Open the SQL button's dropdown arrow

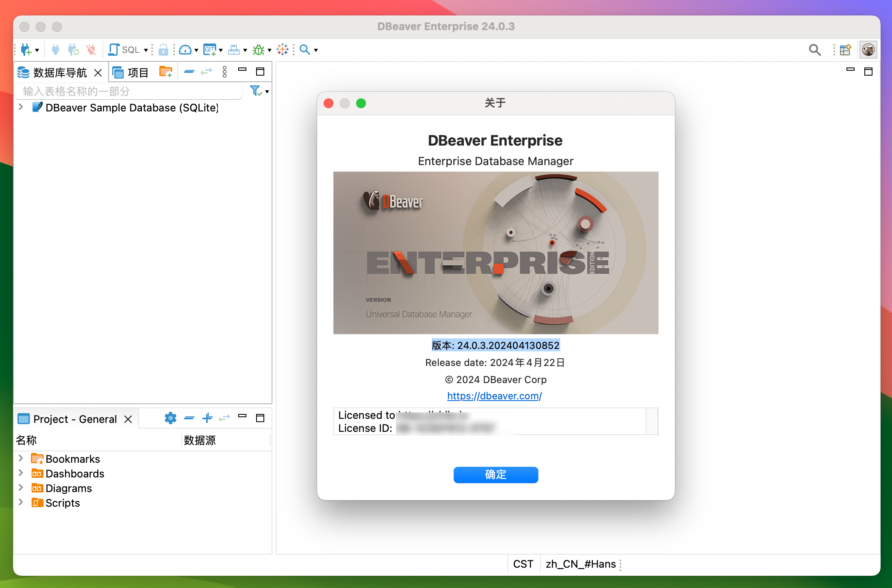146,50
